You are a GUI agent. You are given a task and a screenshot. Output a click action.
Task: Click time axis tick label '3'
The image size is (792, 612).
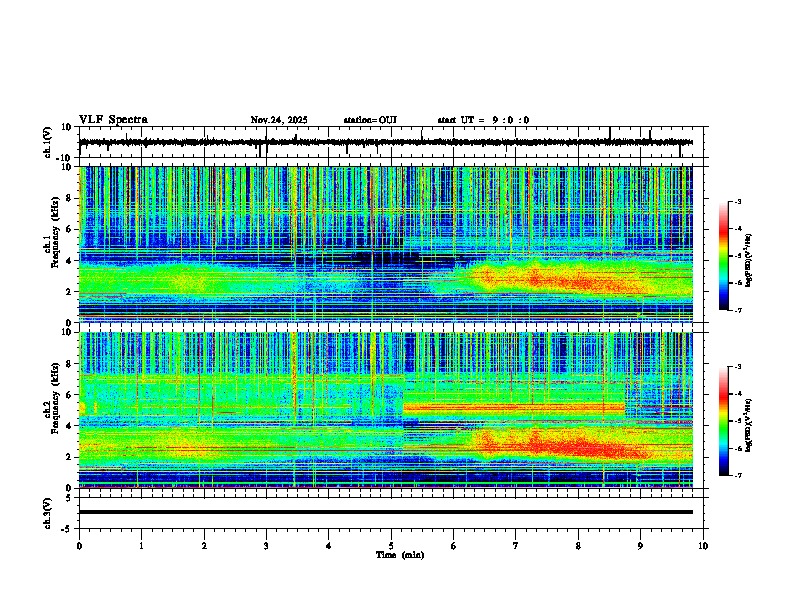pos(266,546)
